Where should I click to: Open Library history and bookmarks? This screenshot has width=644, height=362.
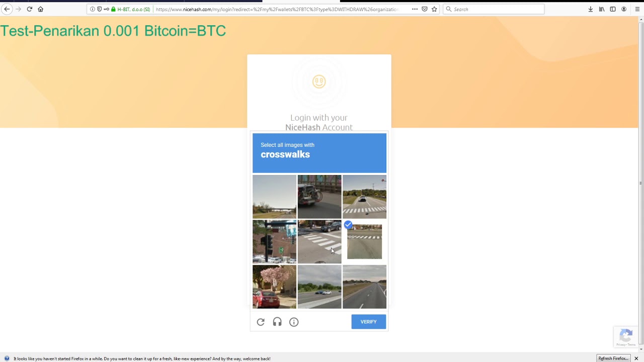[602, 9]
